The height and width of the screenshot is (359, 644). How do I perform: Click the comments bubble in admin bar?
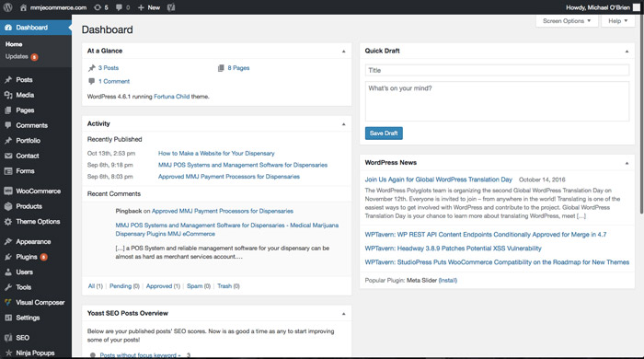tap(122, 7)
